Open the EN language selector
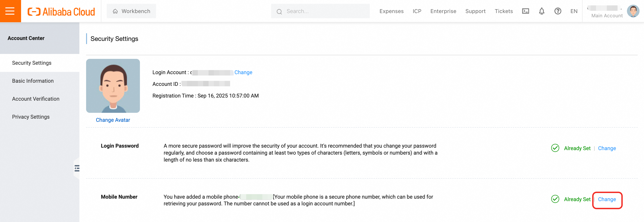644x222 pixels. point(574,11)
